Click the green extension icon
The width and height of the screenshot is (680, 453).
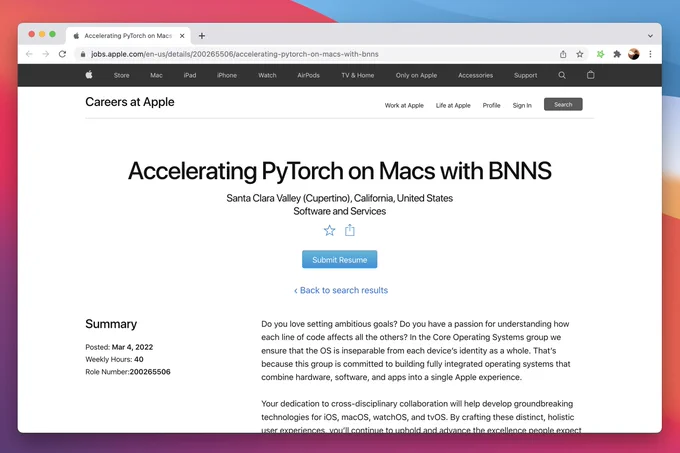600,54
